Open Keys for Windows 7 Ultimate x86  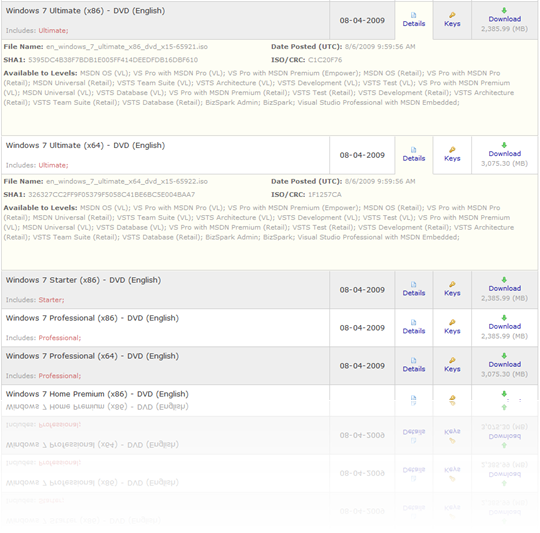coord(452,20)
